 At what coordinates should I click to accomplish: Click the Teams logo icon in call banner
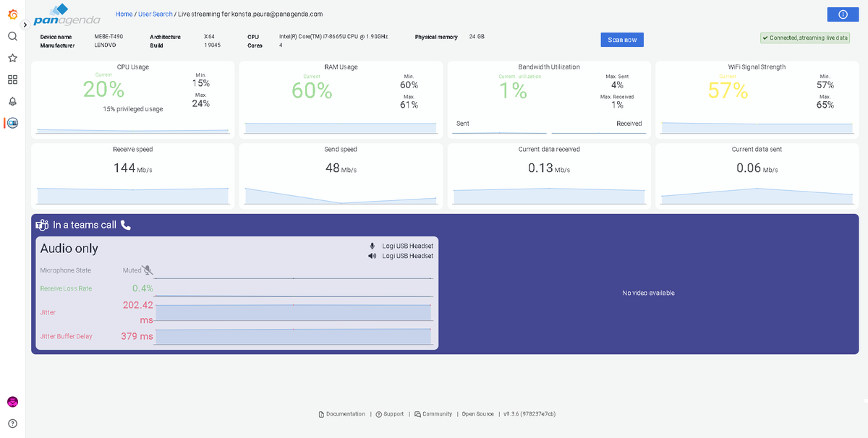pyautogui.click(x=43, y=225)
